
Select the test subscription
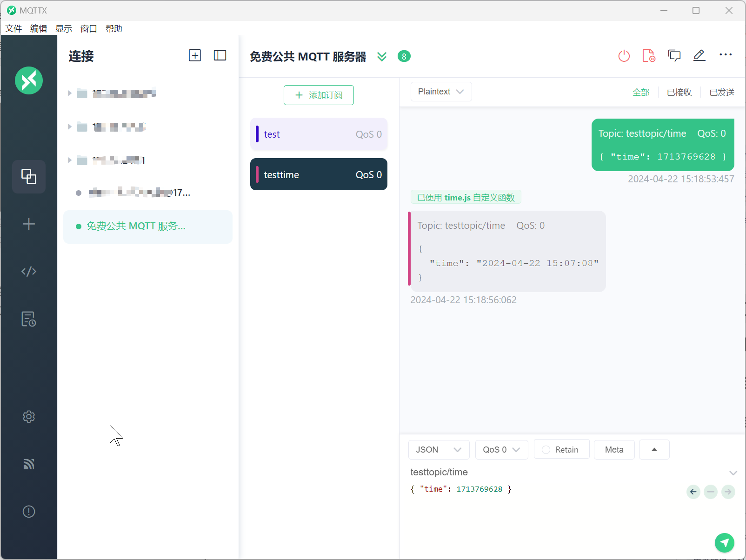319,134
